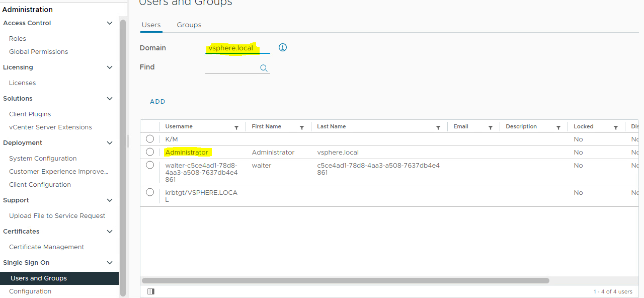Select the Administrator user radio button
644x298 pixels.
[x=150, y=152]
